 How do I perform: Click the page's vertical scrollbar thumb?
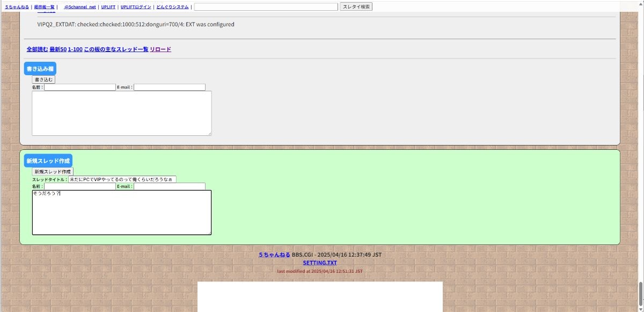coord(640,293)
